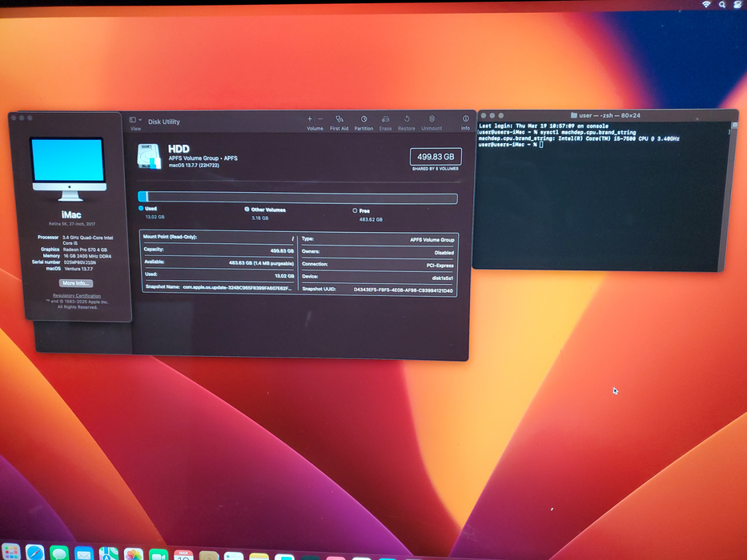Click the Used 13.02 GB table row

[x=219, y=274]
